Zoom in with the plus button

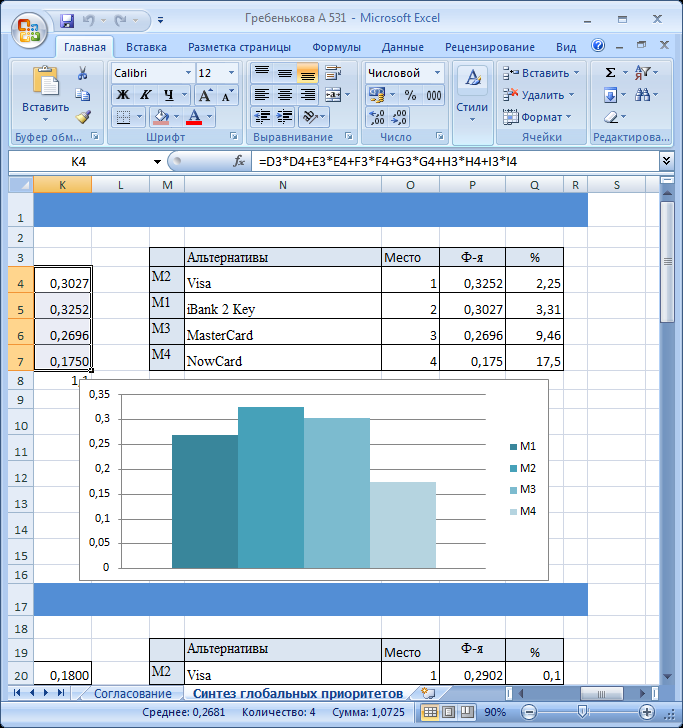(x=646, y=711)
